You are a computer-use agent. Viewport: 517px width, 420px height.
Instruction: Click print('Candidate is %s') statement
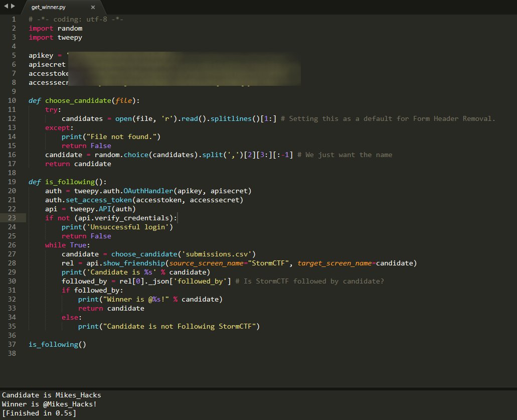(136, 272)
